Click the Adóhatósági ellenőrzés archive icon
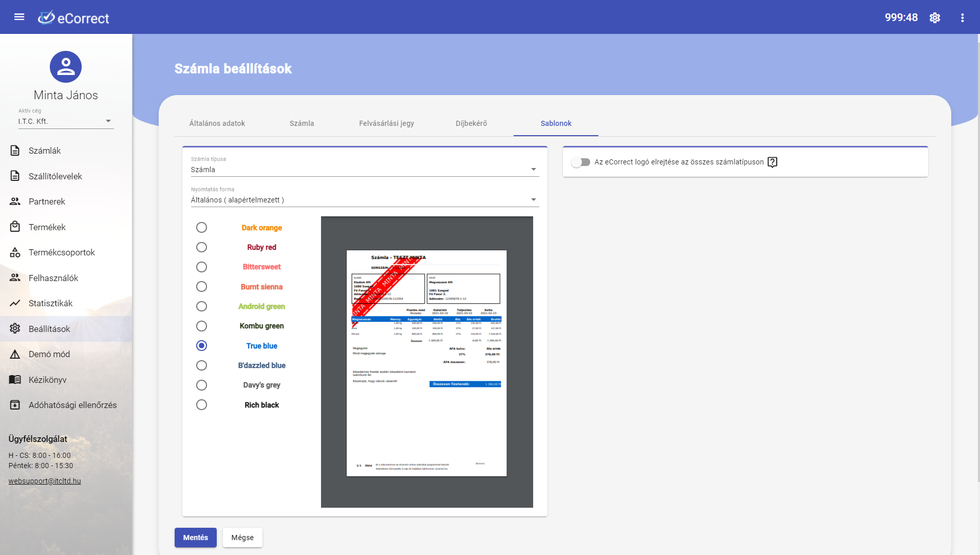980x555 pixels. click(15, 405)
